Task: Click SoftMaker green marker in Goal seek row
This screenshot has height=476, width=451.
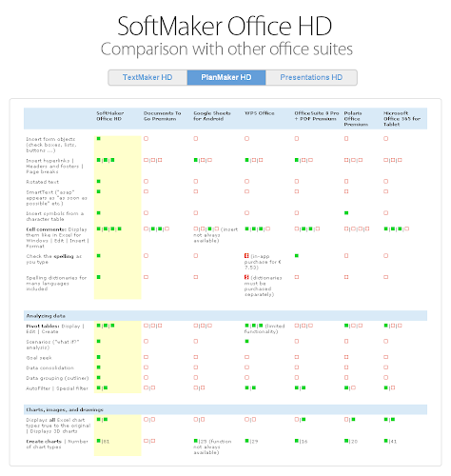Action: point(99,357)
